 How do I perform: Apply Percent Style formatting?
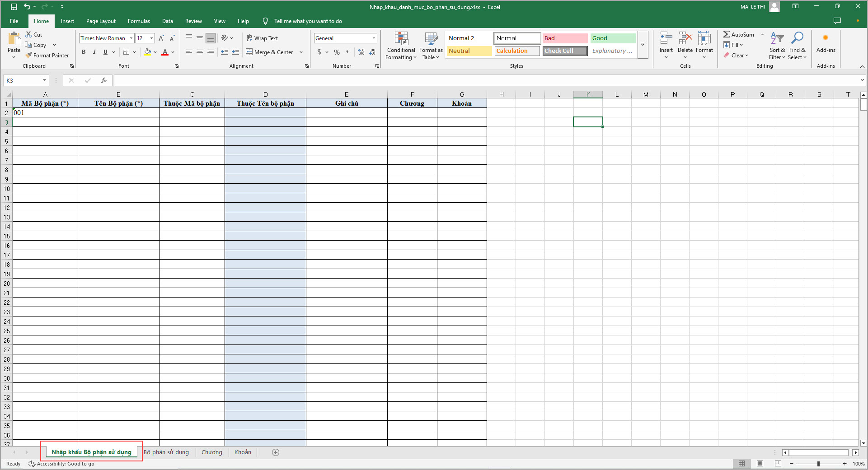point(337,52)
